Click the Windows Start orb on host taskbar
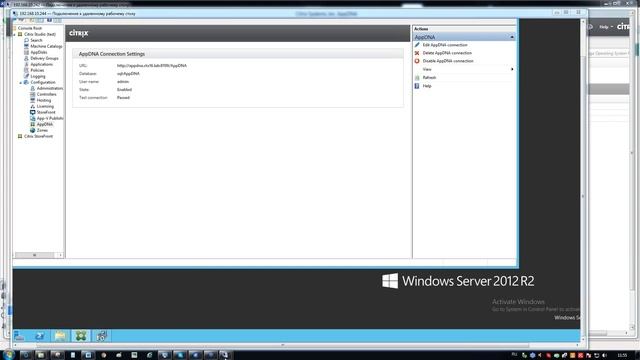The image size is (640, 360). click(x=9, y=355)
